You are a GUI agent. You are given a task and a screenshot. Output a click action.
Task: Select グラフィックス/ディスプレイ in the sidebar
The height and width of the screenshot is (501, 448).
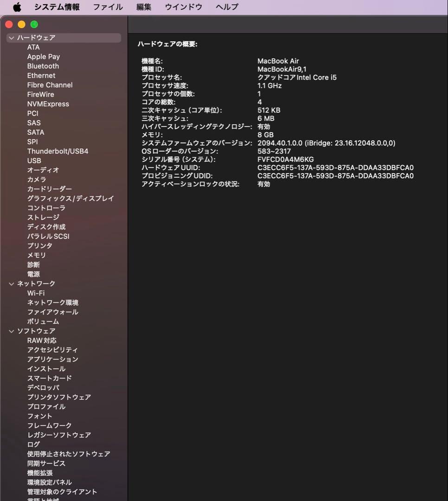click(71, 198)
